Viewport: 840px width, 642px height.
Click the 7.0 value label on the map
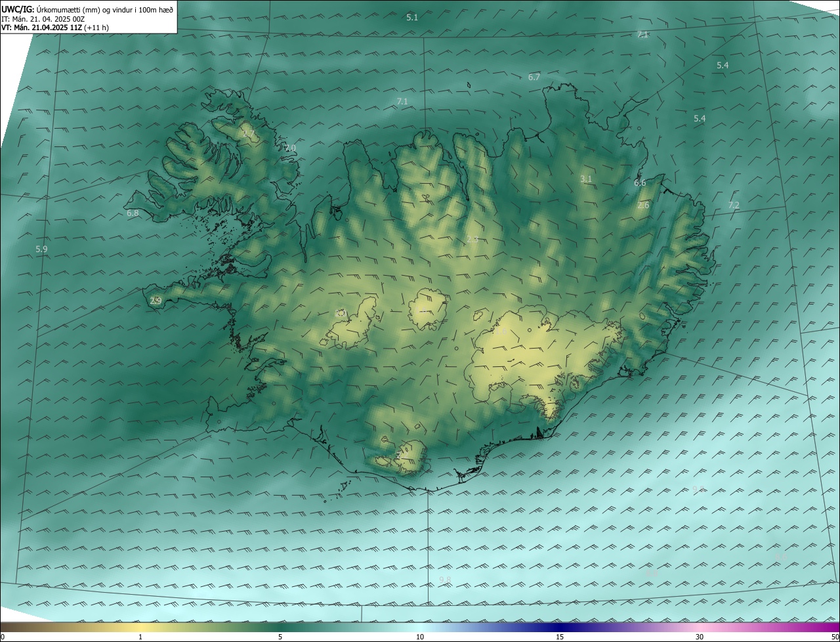[x=290, y=148]
